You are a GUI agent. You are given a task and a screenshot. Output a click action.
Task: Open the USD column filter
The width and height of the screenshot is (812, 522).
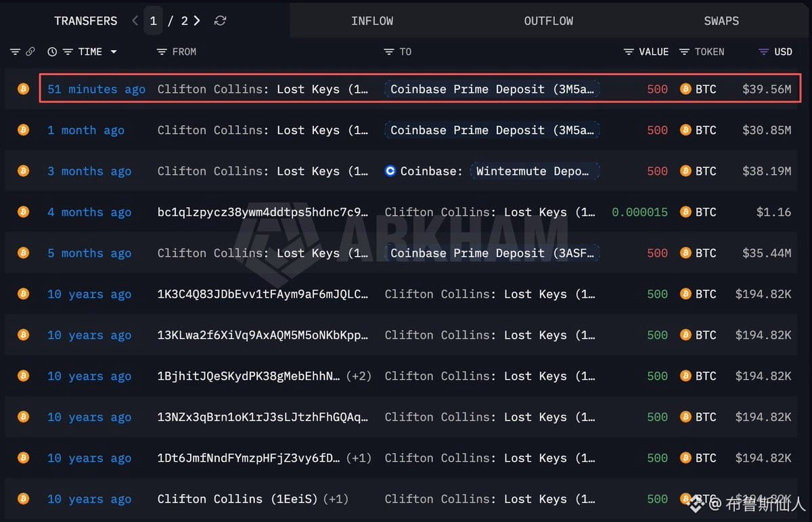(x=764, y=51)
